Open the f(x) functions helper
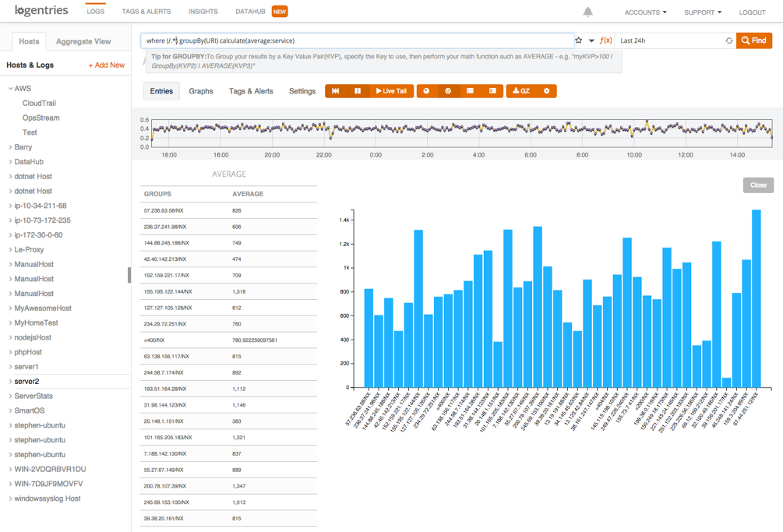Viewport: 783px width, 532px height. click(x=605, y=41)
